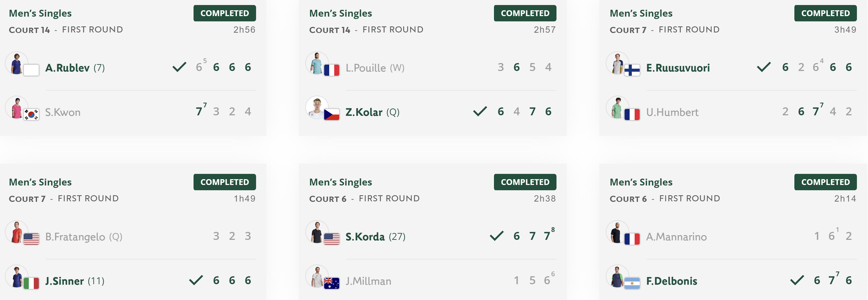Click the French flag beside L.Pouille
This screenshot has width=868, height=300.
[x=332, y=70]
